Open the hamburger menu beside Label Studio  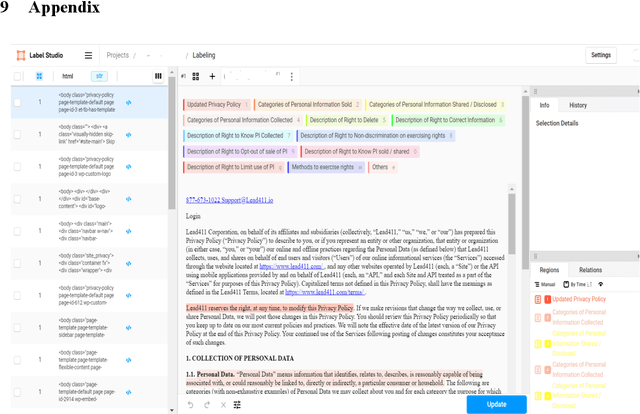pos(88,56)
